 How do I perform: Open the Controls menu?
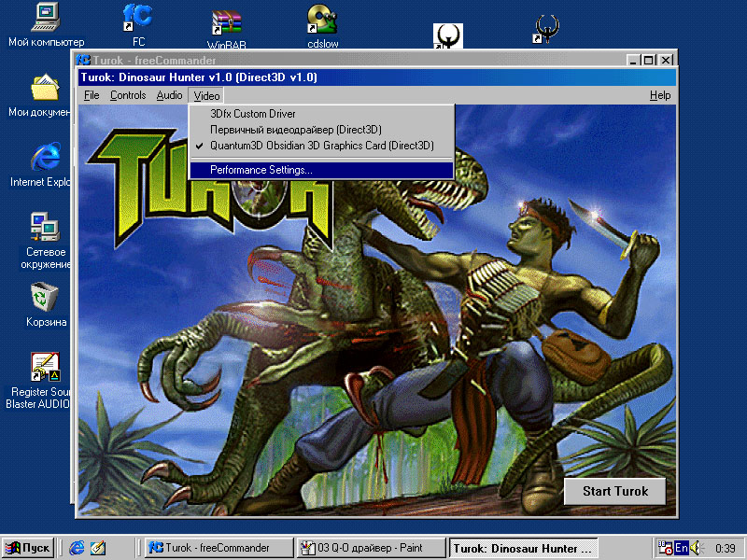pos(128,96)
